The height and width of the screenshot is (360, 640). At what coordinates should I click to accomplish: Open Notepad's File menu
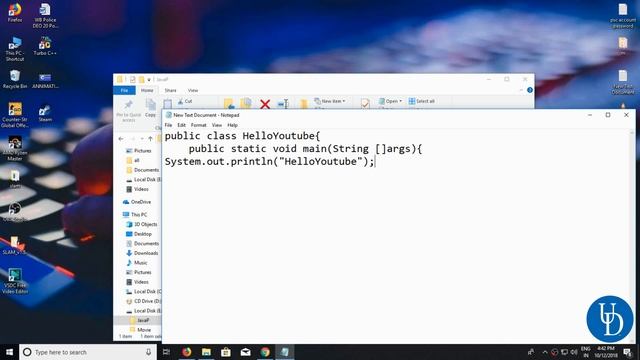tap(168, 125)
